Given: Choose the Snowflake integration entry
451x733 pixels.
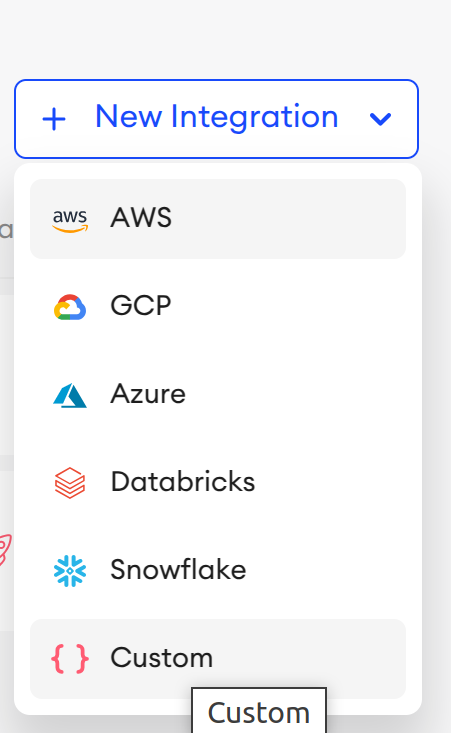Looking at the screenshot, I should [x=218, y=570].
